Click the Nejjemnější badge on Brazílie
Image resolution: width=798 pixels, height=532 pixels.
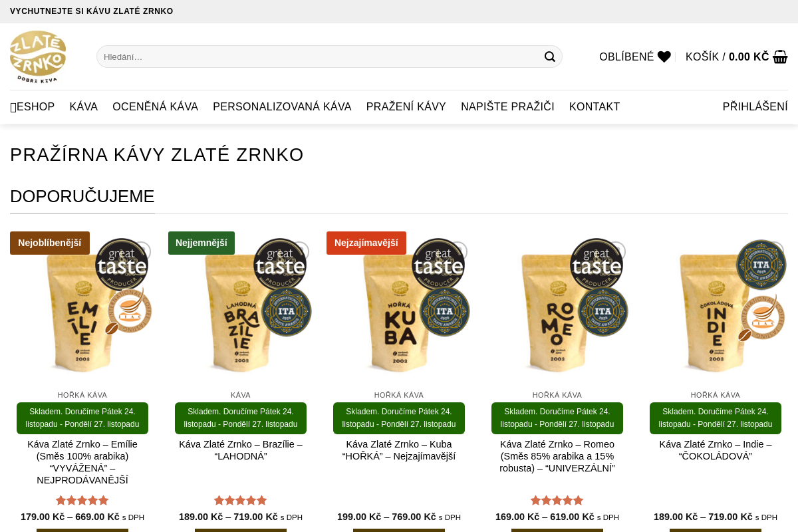(201, 243)
